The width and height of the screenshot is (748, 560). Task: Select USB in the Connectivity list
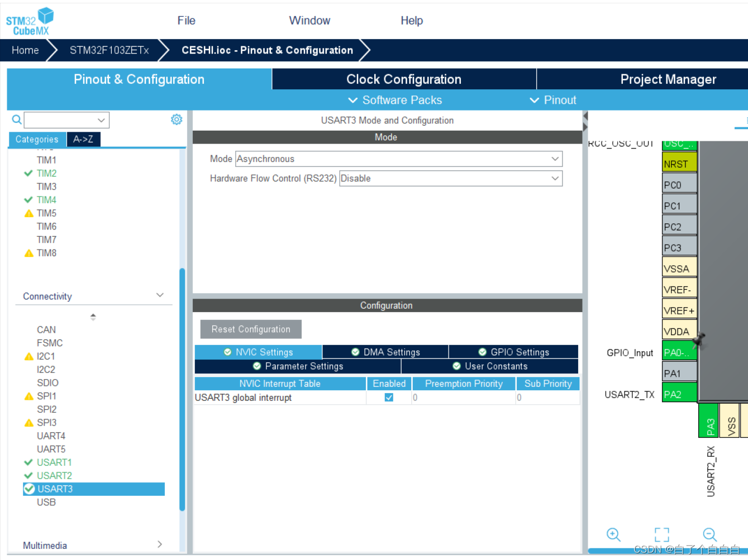point(46,502)
